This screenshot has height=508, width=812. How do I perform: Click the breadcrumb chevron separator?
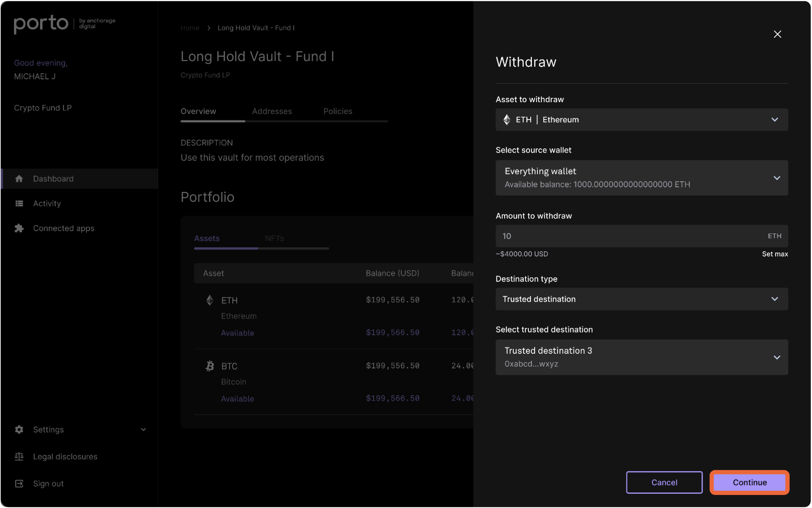pyautogui.click(x=209, y=28)
